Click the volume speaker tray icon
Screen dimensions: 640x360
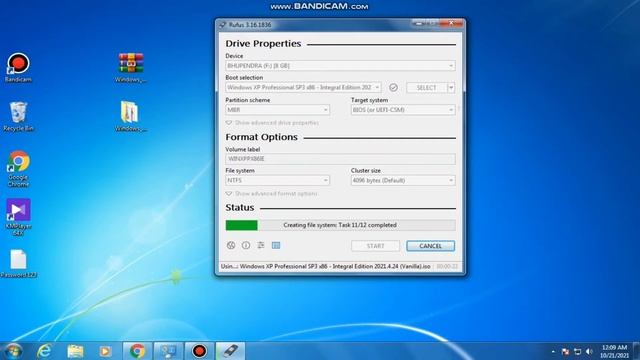[589, 351]
